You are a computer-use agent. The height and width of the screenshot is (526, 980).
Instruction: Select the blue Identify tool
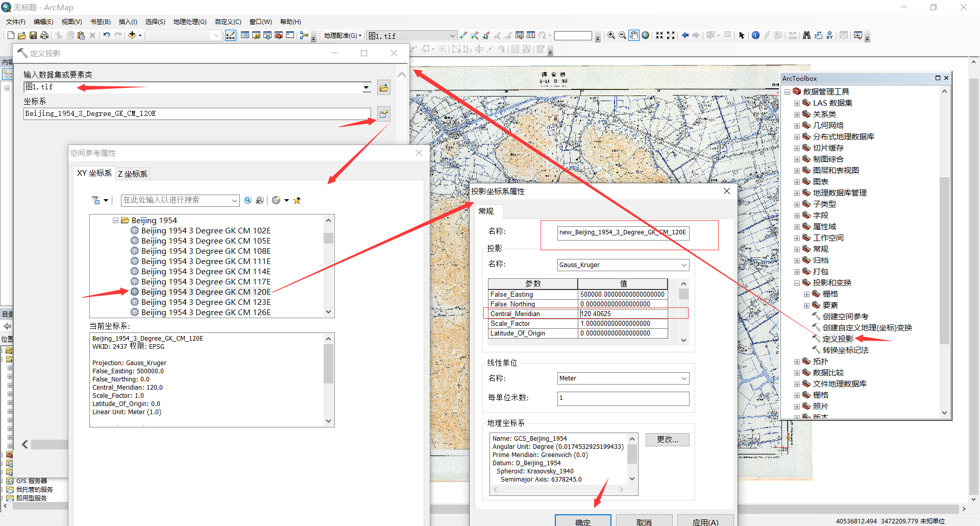(755, 35)
